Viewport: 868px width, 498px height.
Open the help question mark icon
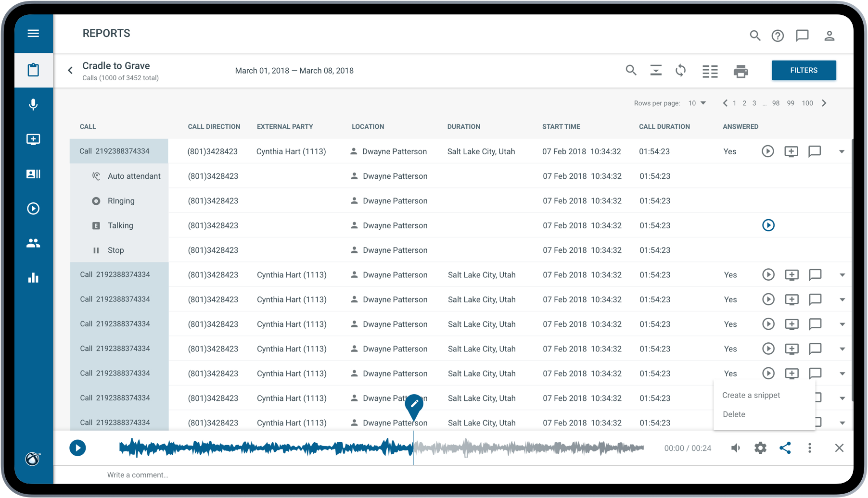point(778,36)
